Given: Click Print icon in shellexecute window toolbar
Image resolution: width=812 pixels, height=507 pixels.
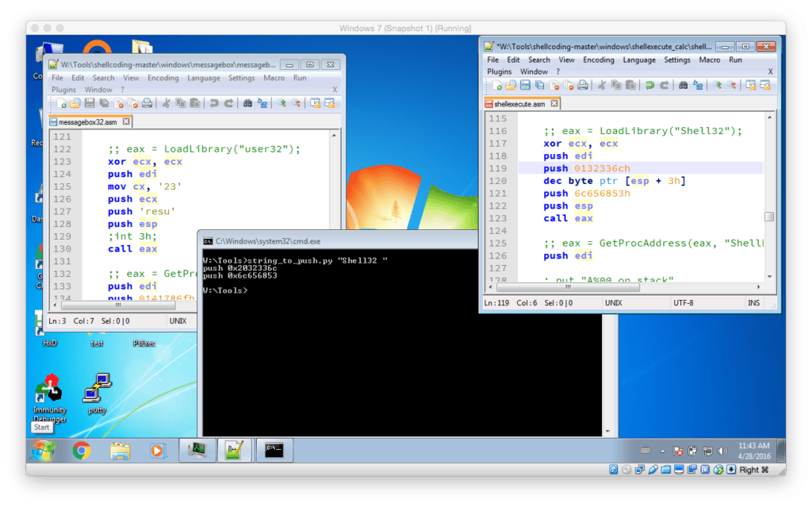Looking at the screenshot, I should pyautogui.click(x=583, y=86).
